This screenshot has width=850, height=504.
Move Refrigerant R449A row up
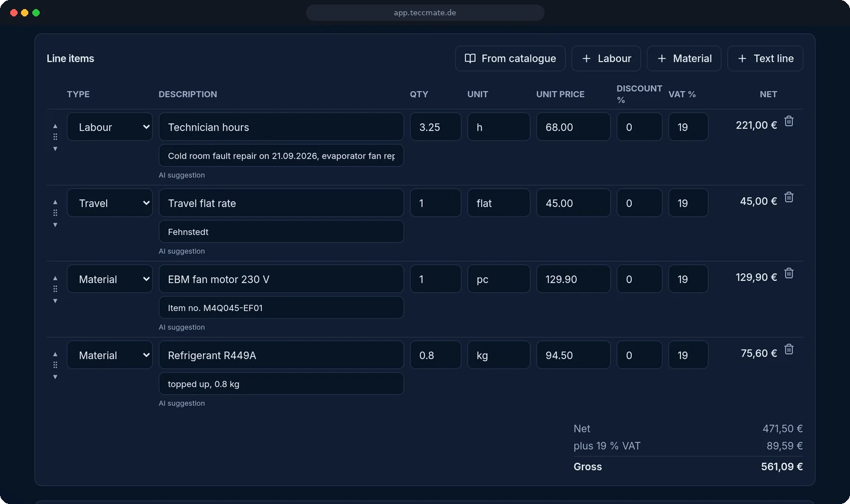[x=55, y=354]
